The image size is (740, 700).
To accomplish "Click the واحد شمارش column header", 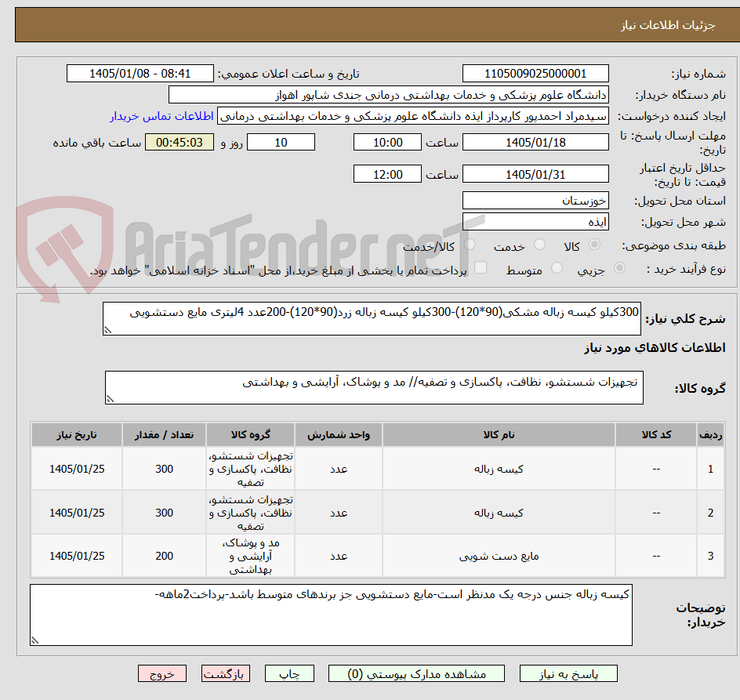I will 339,435.
